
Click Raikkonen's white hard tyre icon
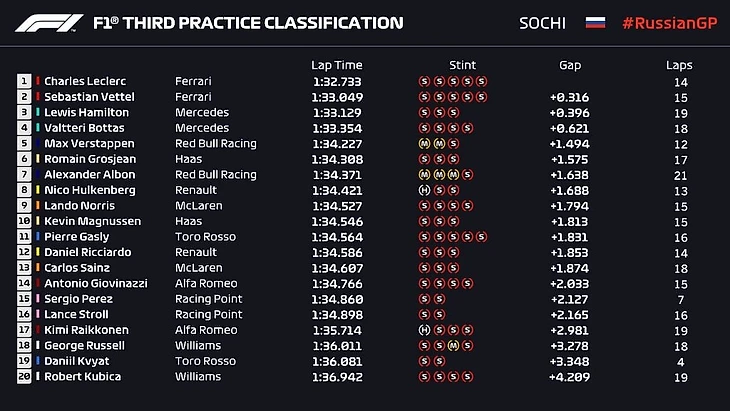424,330
